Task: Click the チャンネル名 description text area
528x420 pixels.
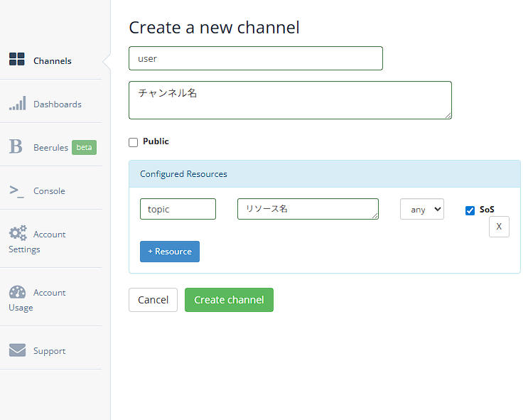Action: [x=290, y=100]
